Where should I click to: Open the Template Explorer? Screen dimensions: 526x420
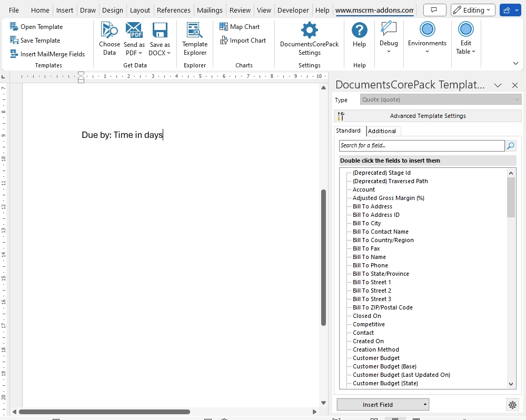click(195, 39)
